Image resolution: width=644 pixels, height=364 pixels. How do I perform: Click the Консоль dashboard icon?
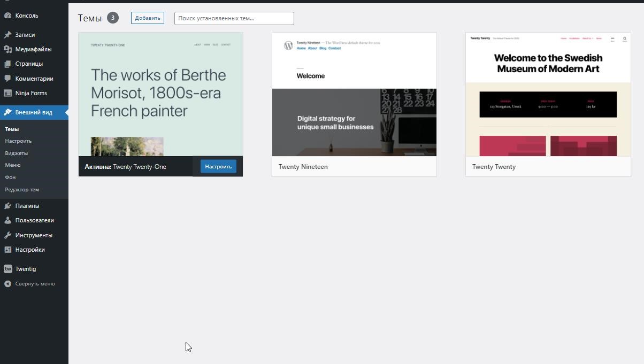7,16
